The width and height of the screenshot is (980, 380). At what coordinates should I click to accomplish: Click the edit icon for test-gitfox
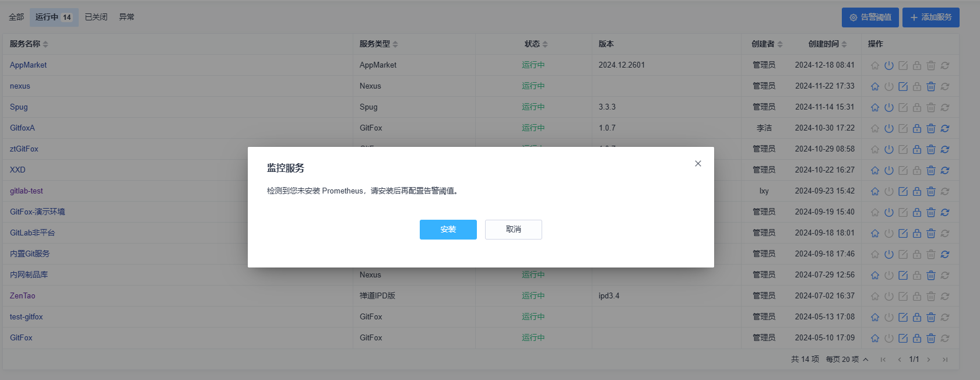pos(902,317)
